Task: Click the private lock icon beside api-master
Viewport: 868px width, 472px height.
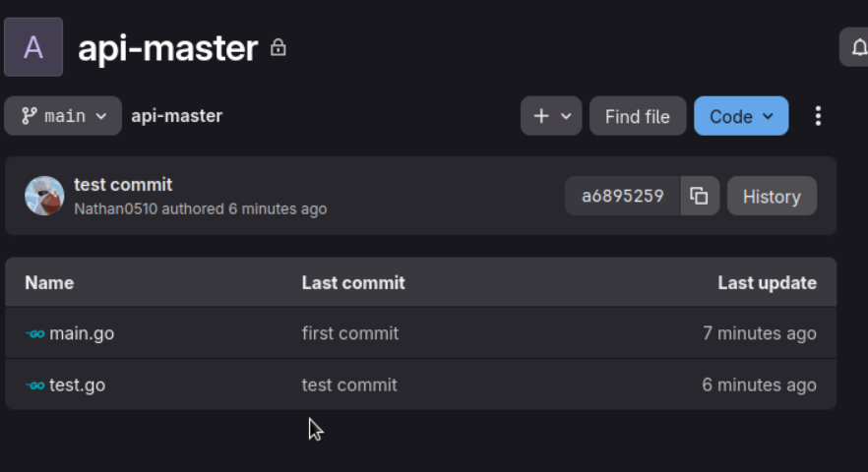Action: pos(279,47)
